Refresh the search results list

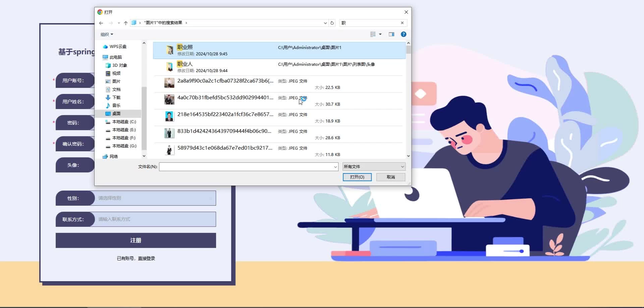coord(332,23)
